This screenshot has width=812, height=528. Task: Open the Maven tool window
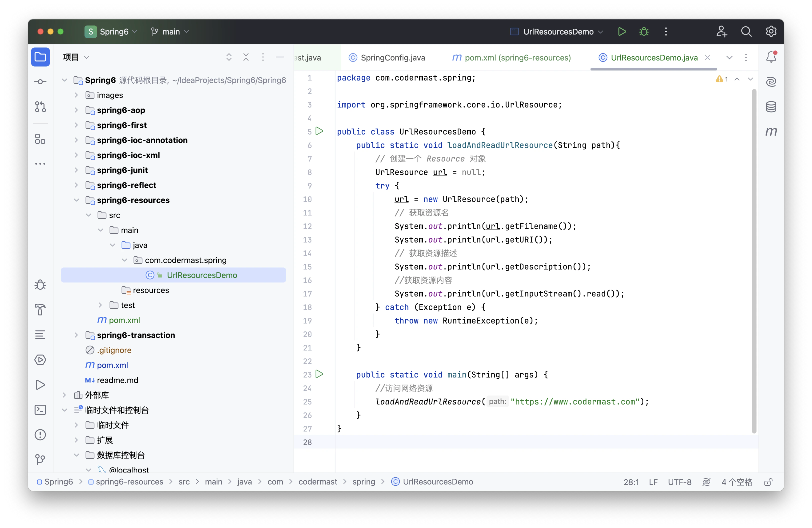(771, 132)
